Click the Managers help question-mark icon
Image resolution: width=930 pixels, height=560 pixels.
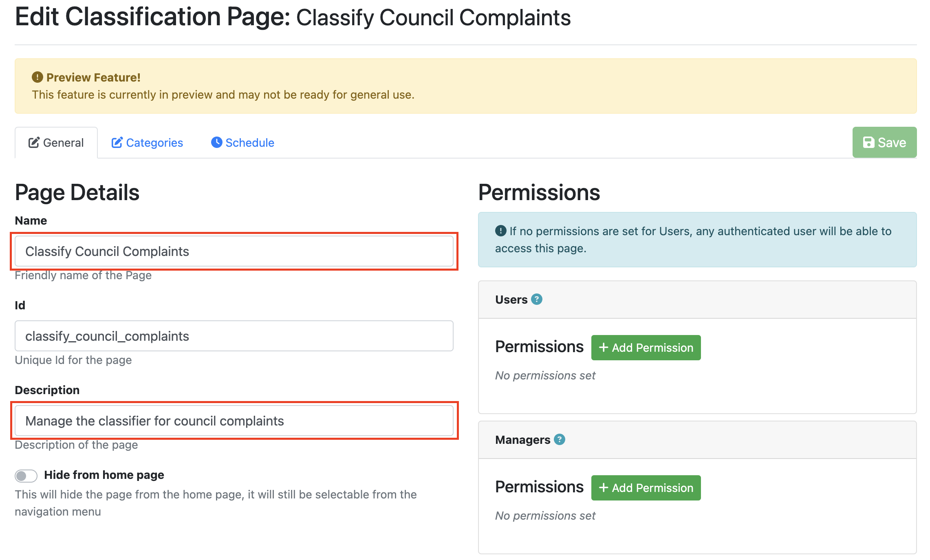tap(560, 440)
